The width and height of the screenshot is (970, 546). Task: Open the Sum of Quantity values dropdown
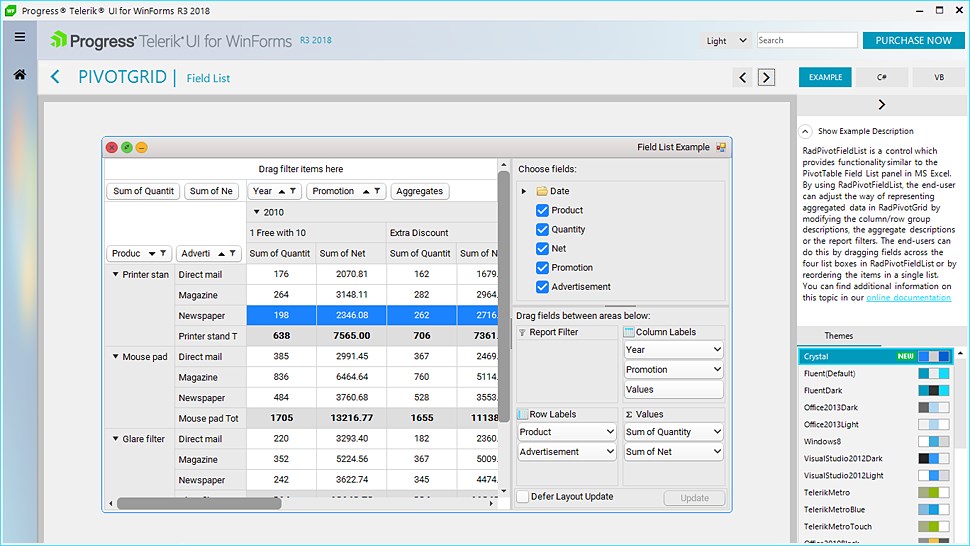coord(715,432)
